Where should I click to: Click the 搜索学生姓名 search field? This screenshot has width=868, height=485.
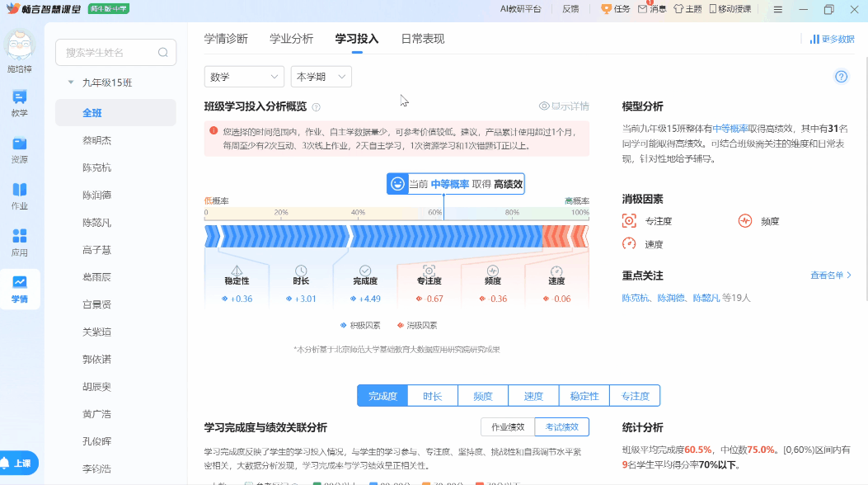click(x=109, y=53)
